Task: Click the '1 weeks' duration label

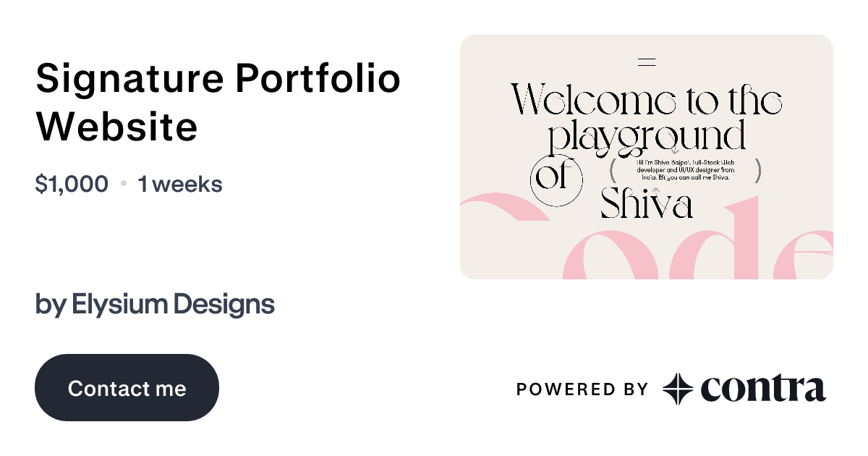Action: [179, 184]
